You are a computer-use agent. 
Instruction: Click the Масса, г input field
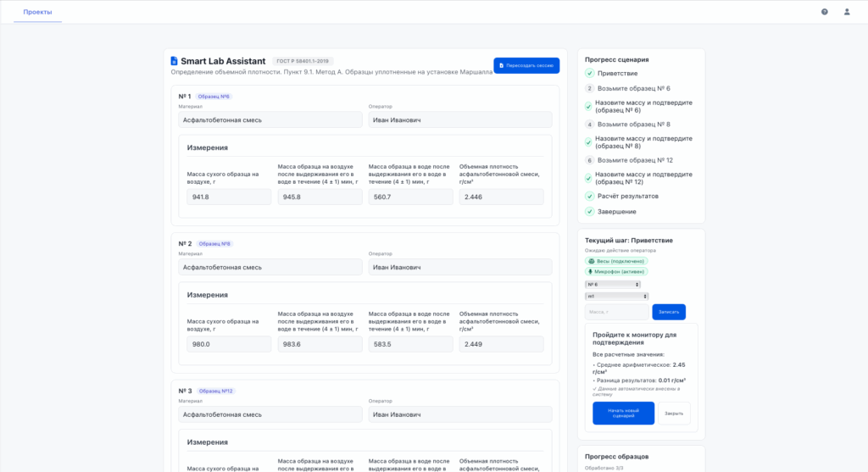[616, 312]
